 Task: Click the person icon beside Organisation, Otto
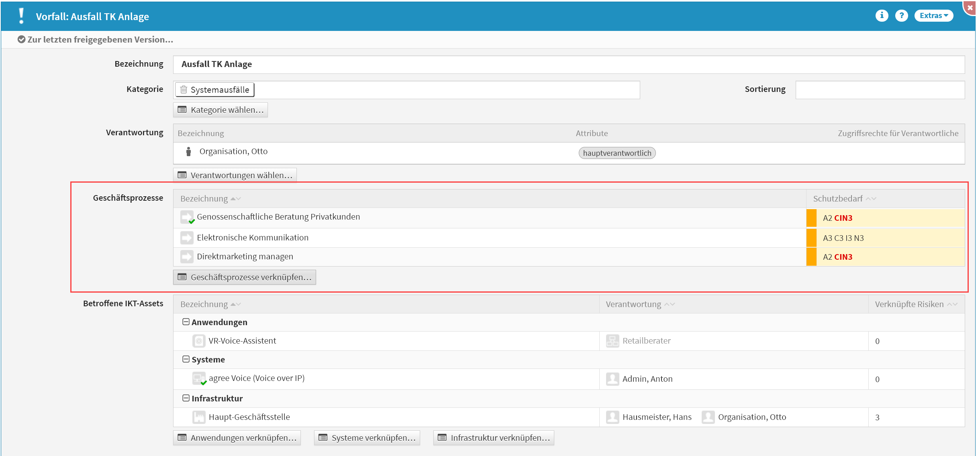click(188, 151)
